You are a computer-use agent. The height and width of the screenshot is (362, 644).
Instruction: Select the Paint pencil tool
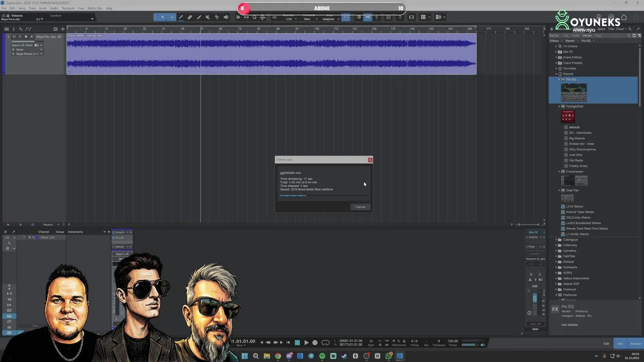199,17
